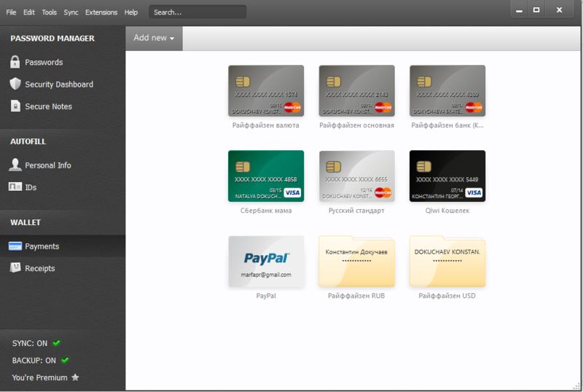Viewport: 583px width, 392px height.
Task: Click the Русский стандарт caption
Action: (x=356, y=211)
